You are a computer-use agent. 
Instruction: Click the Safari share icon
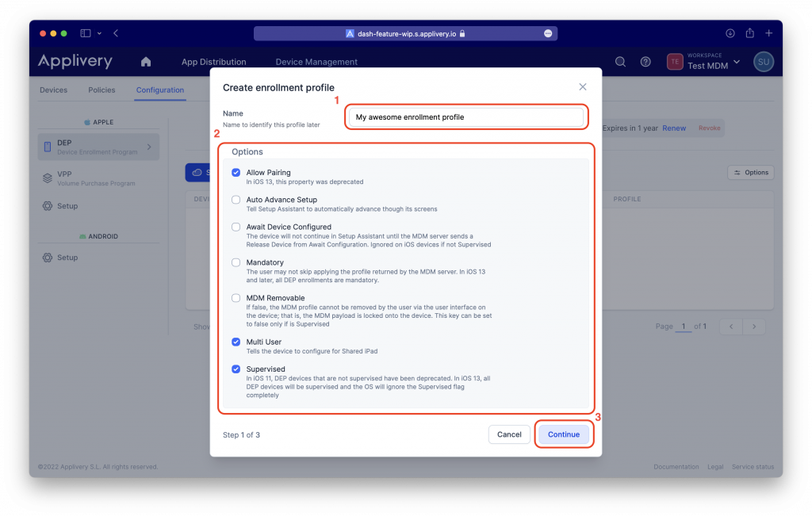(750, 32)
